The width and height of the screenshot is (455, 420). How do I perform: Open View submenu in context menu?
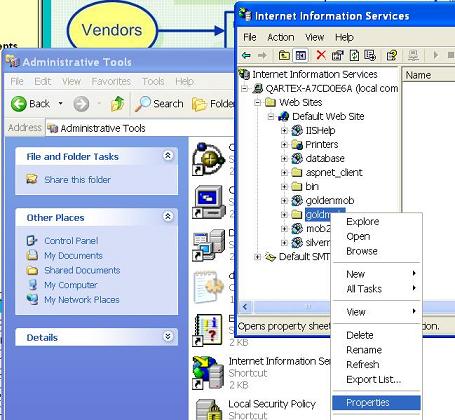[x=376, y=312]
